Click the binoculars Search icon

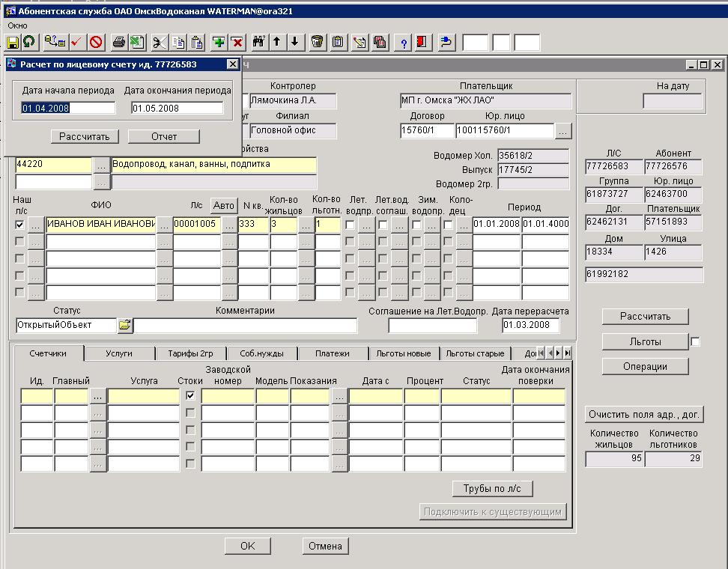pyautogui.click(x=259, y=42)
